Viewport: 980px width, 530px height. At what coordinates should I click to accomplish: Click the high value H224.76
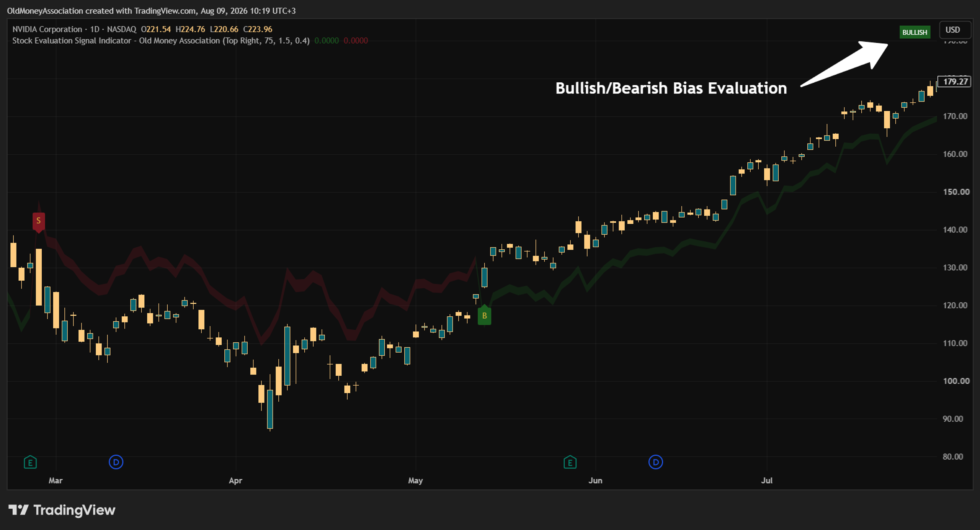click(x=190, y=29)
